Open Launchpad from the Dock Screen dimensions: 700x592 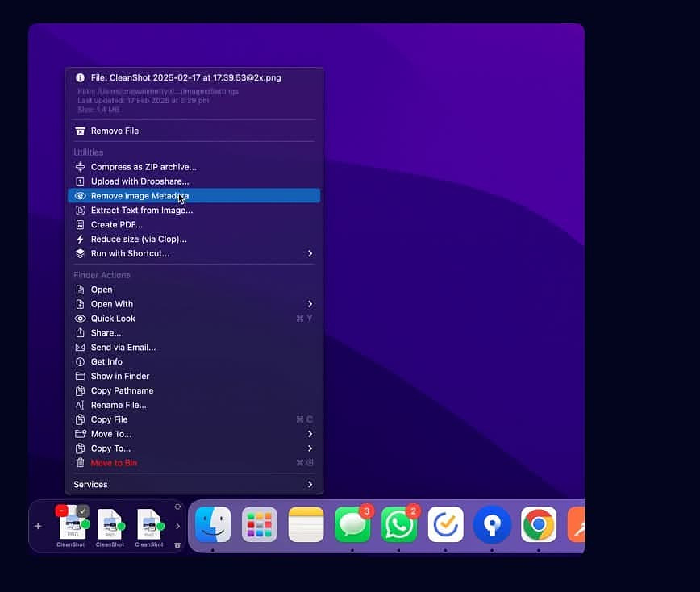click(260, 525)
